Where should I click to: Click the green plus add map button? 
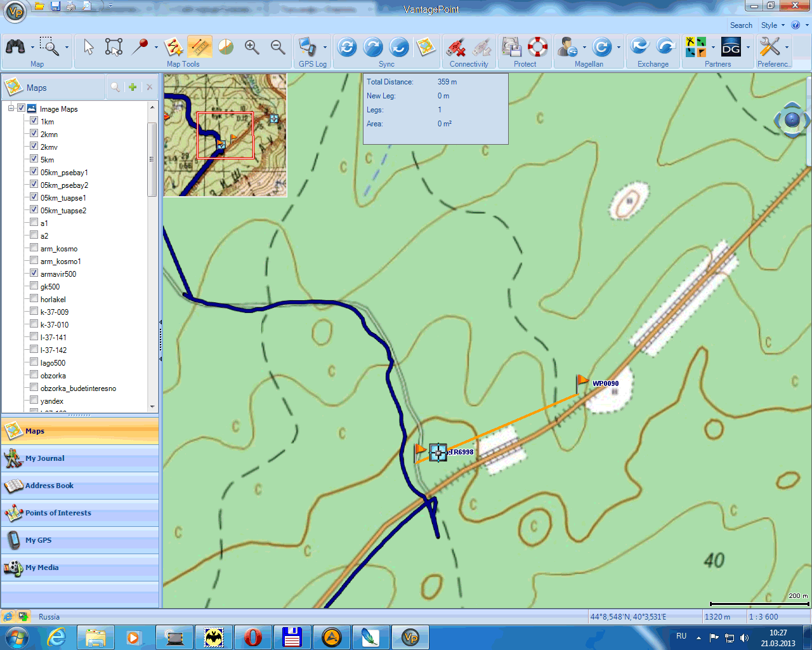click(x=133, y=88)
